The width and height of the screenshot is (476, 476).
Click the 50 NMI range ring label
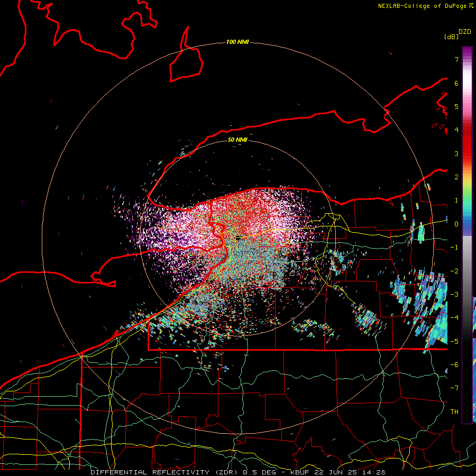237,140
